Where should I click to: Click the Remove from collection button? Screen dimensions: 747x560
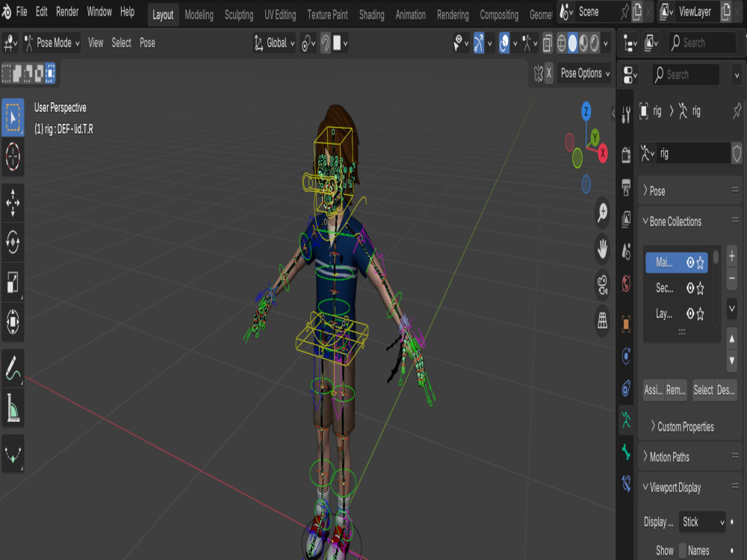(676, 391)
